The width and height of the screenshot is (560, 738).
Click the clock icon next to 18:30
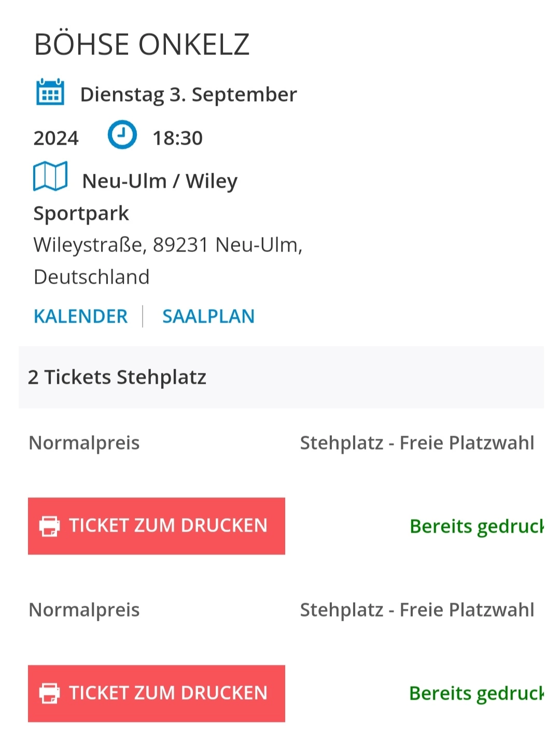click(x=122, y=135)
